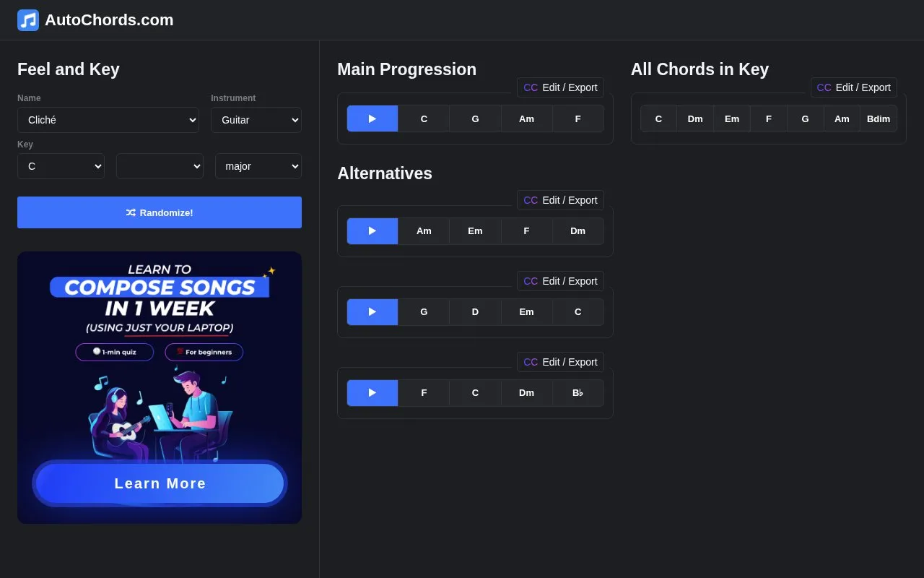
Task: Open the empty accidental dropdown
Action: [160, 166]
